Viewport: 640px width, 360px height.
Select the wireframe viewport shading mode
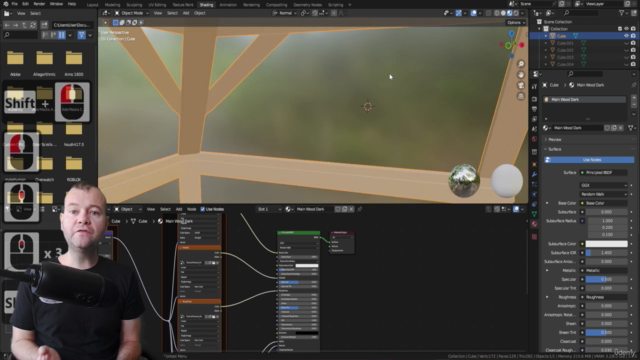pos(497,13)
